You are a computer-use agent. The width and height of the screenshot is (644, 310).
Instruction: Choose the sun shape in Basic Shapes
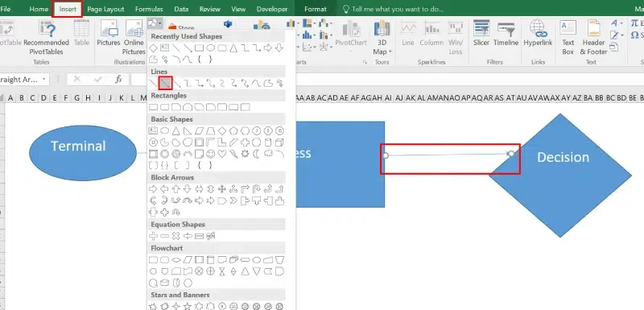click(245, 154)
